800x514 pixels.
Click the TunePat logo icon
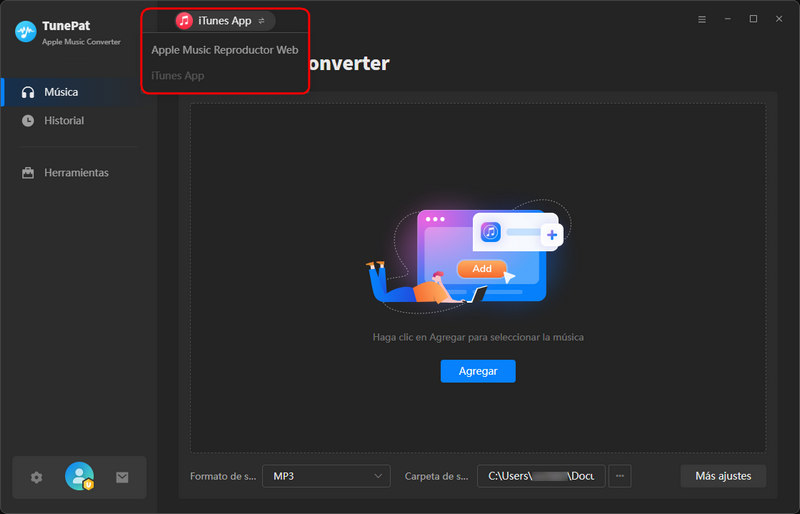click(x=26, y=32)
